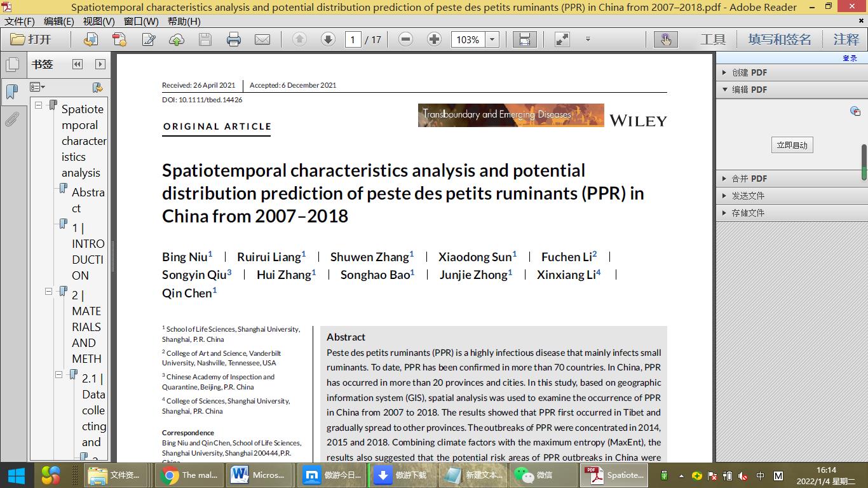Zoom out with the minus button

pos(405,39)
